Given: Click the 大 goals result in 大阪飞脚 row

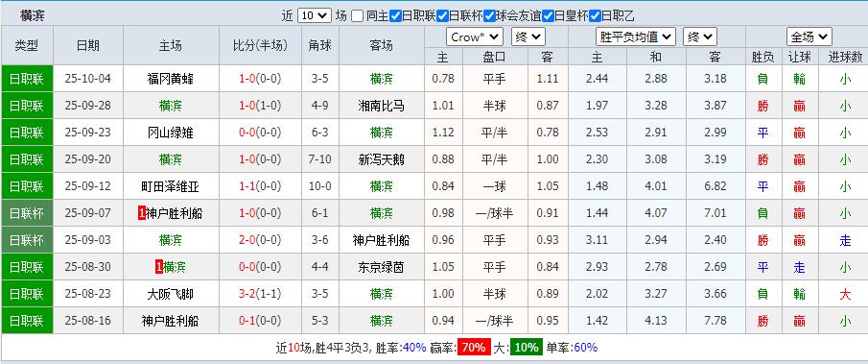Looking at the screenshot, I should (x=845, y=294).
